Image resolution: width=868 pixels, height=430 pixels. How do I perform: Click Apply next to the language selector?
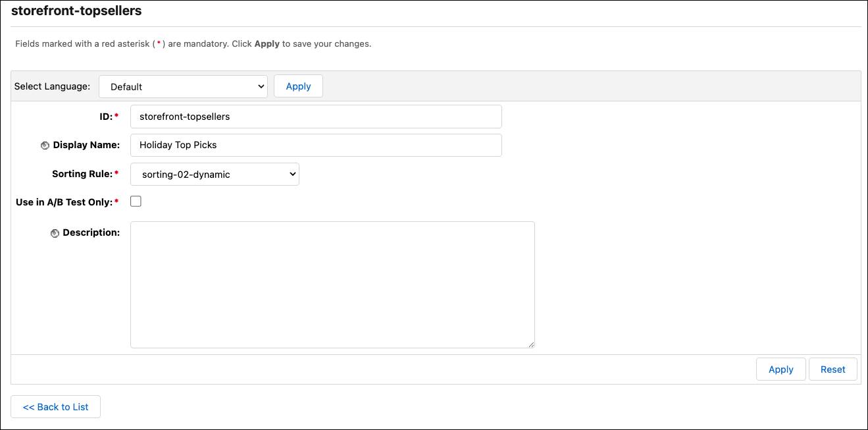(298, 86)
